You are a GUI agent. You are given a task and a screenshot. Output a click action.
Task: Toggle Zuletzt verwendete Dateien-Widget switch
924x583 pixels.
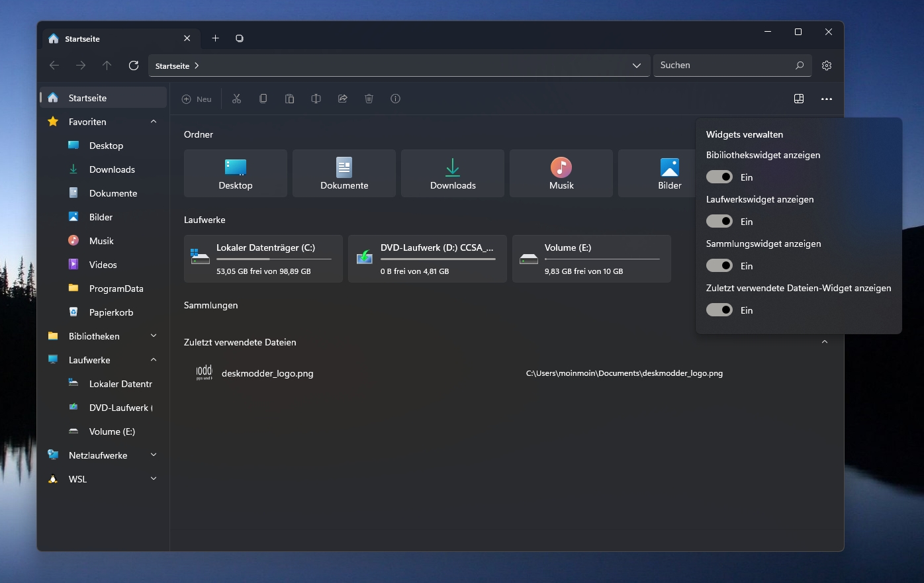(x=719, y=310)
